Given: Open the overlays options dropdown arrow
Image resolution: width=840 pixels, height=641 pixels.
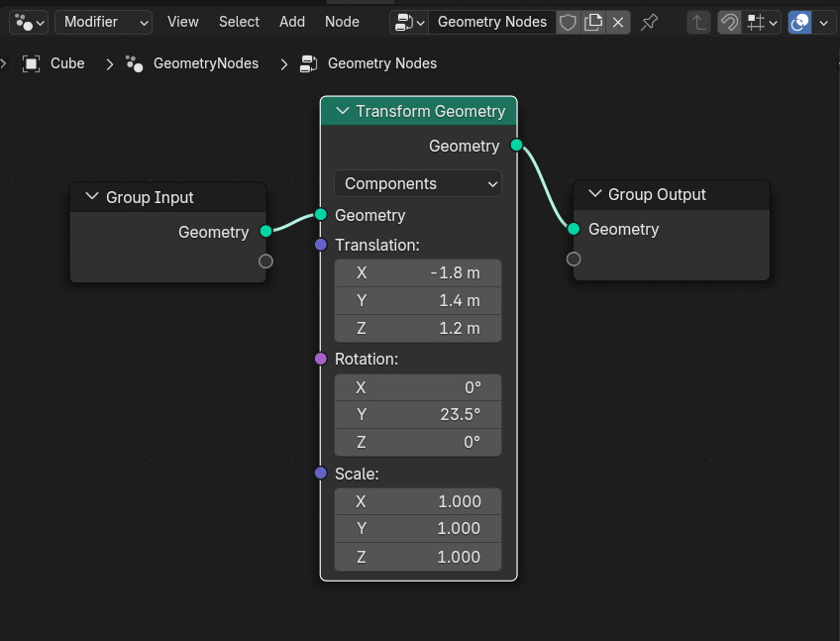Looking at the screenshot, I should [x=824, y=23].
